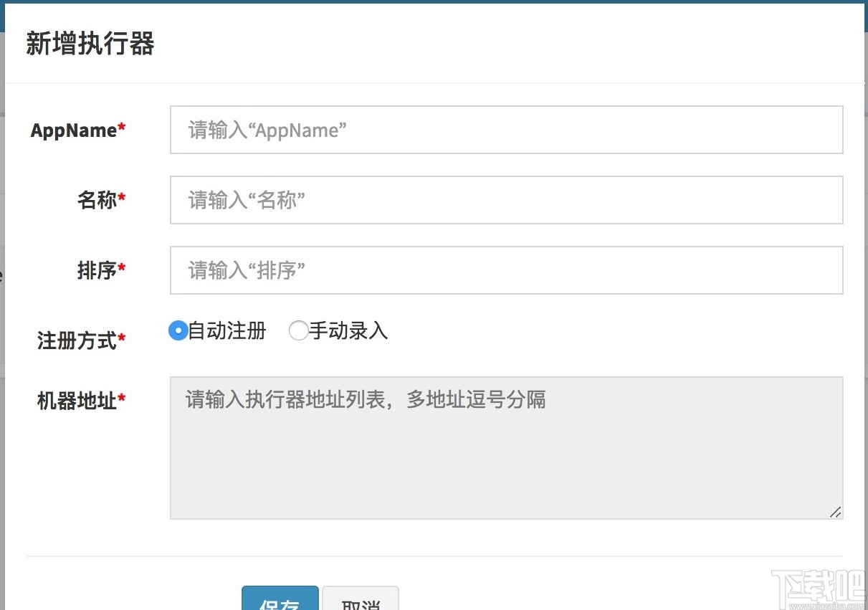Click the 注册方式 label
This screenshot has width=868, height=610.
tap(77, 340)
